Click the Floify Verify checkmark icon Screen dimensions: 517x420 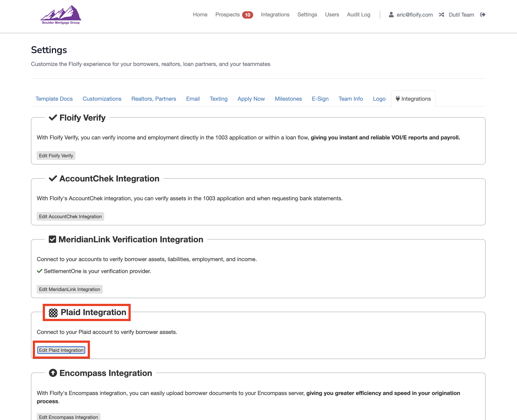(x=53, y=118)
